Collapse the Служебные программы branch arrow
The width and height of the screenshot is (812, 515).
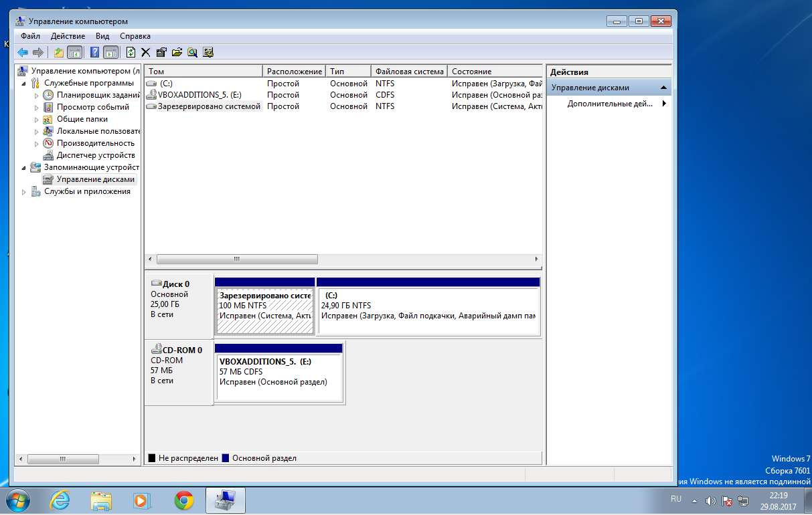point(25,84)
